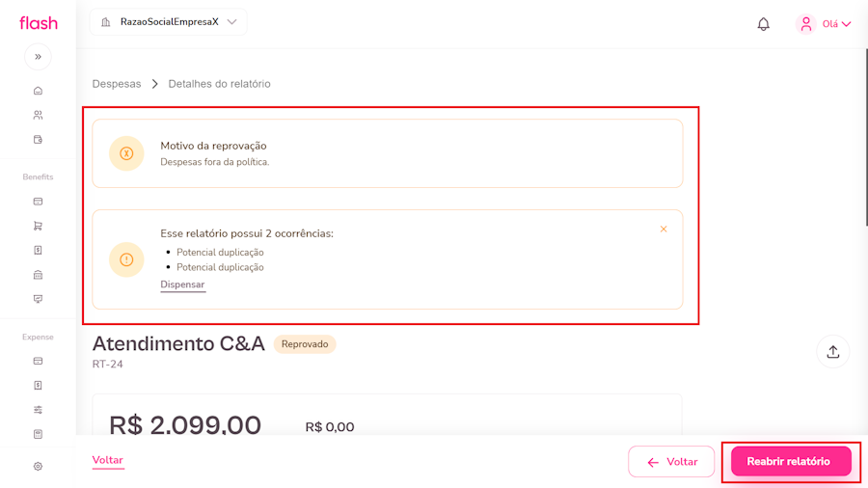Click the flash logo
This screenshot has width=868, height=488.
[39, 23]
